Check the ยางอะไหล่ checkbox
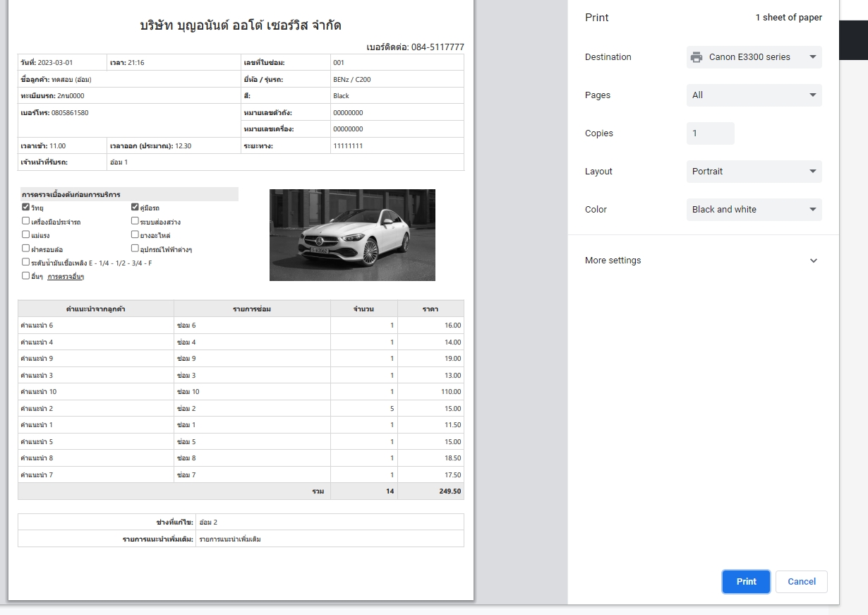This screenshot has height=615, width=868. coord(135,234)
